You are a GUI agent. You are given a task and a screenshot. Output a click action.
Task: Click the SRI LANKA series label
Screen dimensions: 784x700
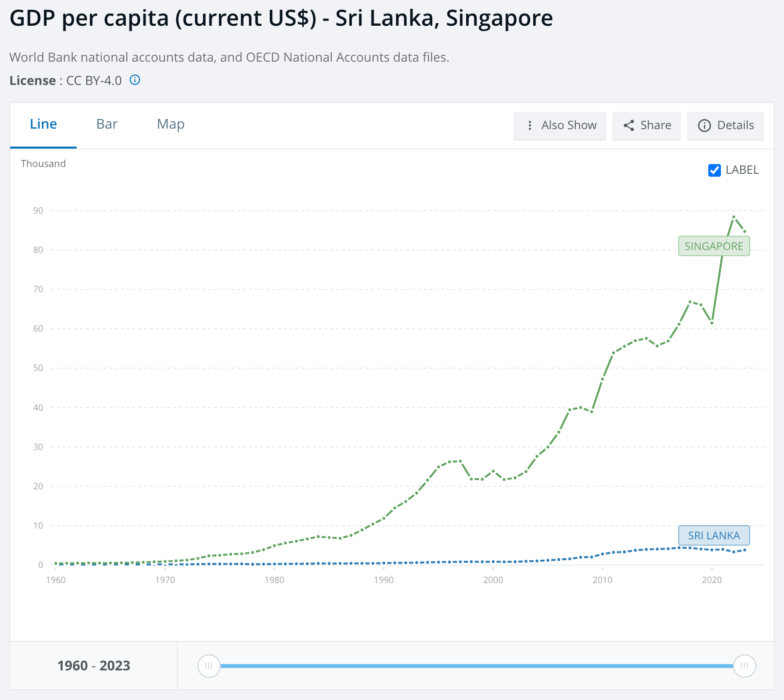[714, 535]
